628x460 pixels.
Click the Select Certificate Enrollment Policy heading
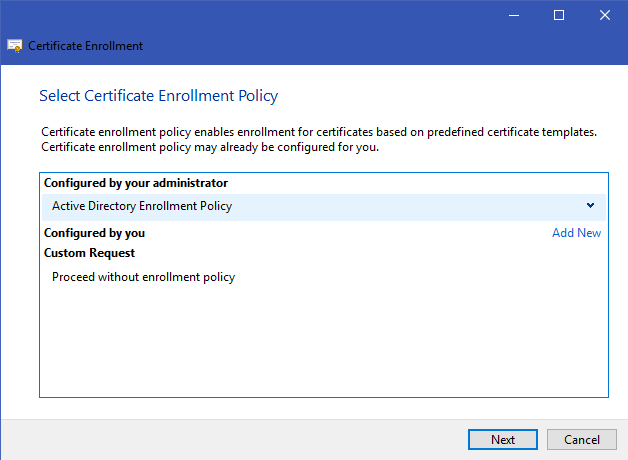(x=159, y=96)
